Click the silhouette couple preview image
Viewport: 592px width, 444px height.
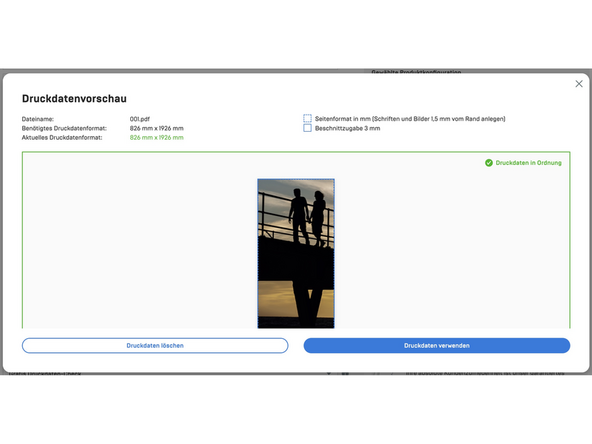[x=296, y=253]
